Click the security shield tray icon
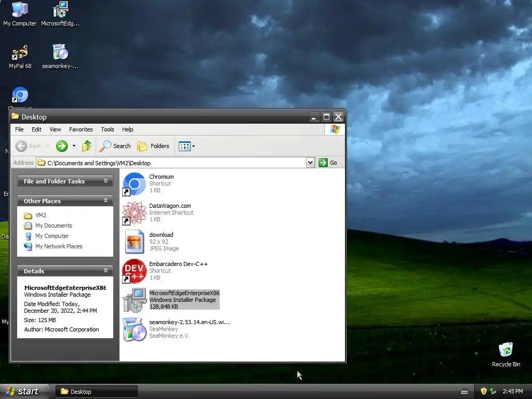 [x=484, y=391]
